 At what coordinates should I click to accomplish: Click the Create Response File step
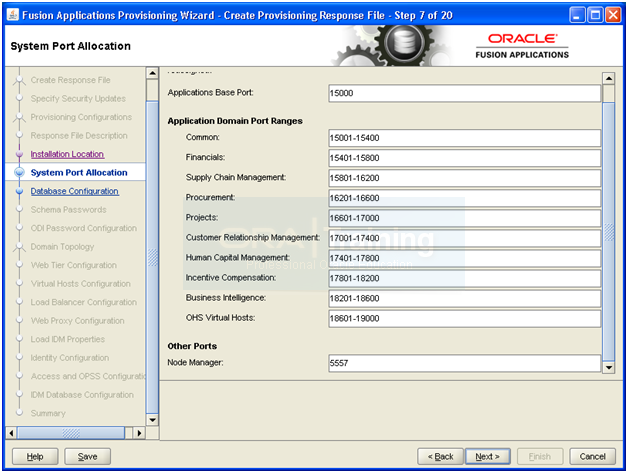(x=70, y=80)
